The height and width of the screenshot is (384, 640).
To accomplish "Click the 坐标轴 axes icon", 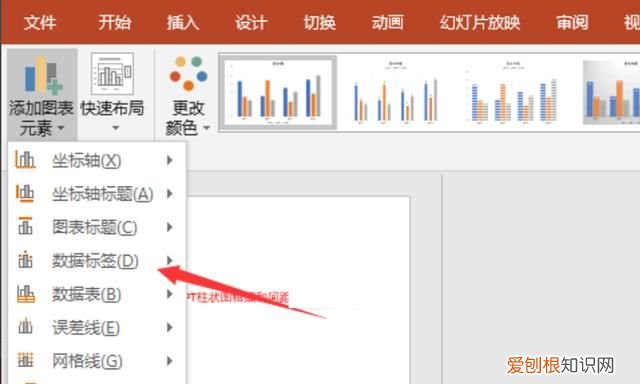I will click(25, 160).
